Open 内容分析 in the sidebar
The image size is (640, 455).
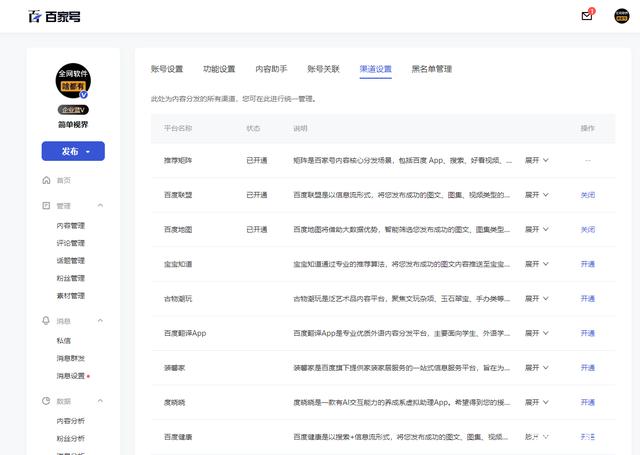71,421
